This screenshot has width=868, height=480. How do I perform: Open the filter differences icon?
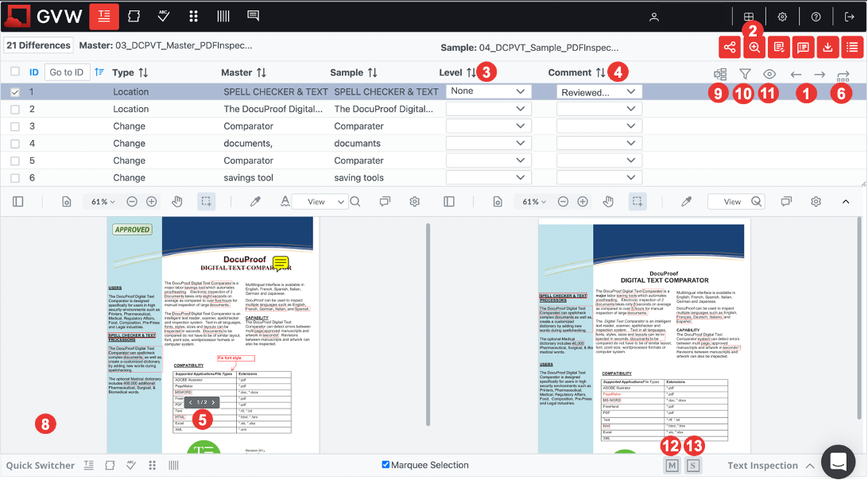click(745, 74)
